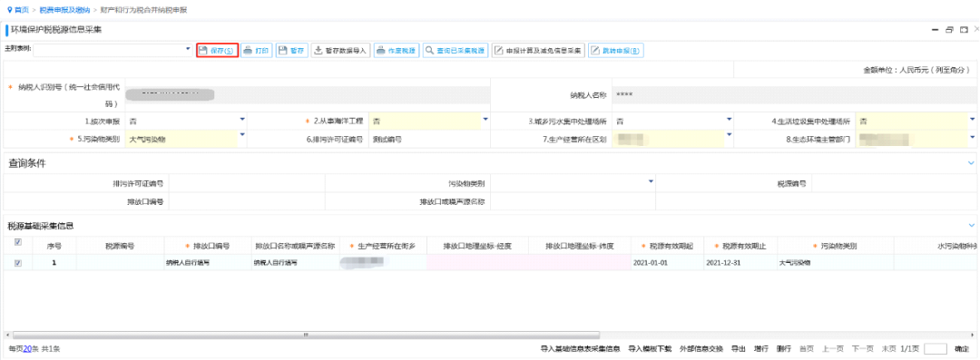Click the pager 首页 first page link

point(807,349)
